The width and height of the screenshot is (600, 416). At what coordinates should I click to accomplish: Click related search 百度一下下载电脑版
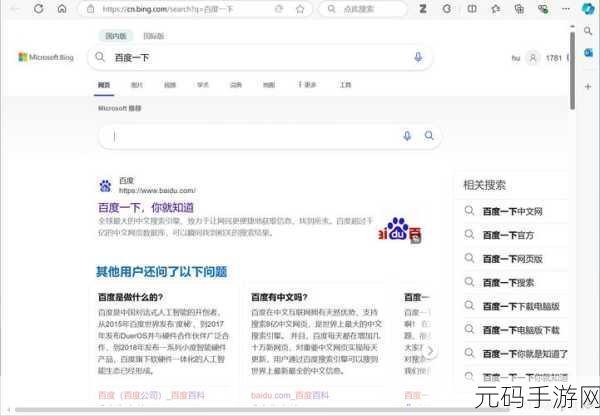click(x=521, y=307)
